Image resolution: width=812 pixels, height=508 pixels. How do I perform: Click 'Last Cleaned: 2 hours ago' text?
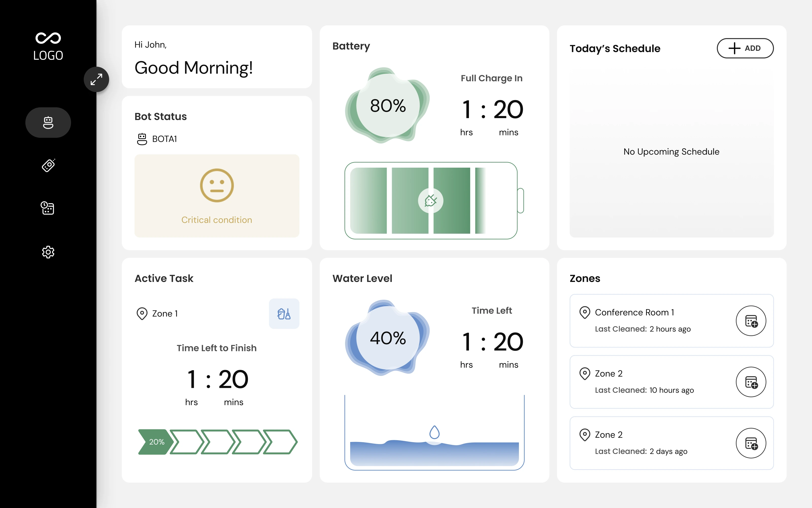[x=643, y=329]
